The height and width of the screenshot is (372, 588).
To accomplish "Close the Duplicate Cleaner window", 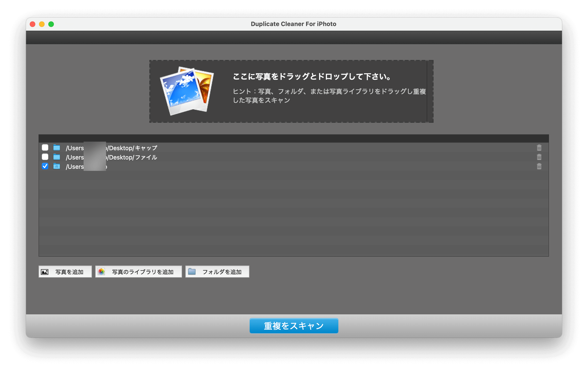I will 33,24.
